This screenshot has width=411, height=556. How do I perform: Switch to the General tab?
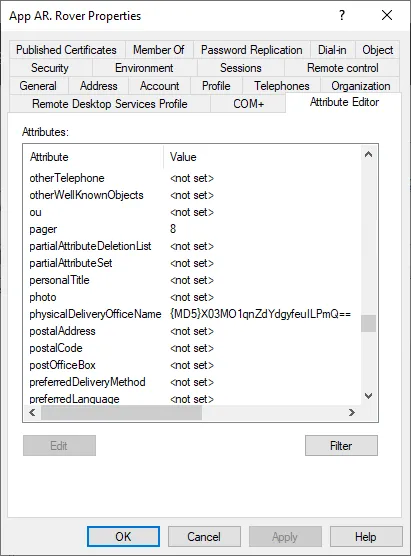(38, 86)
